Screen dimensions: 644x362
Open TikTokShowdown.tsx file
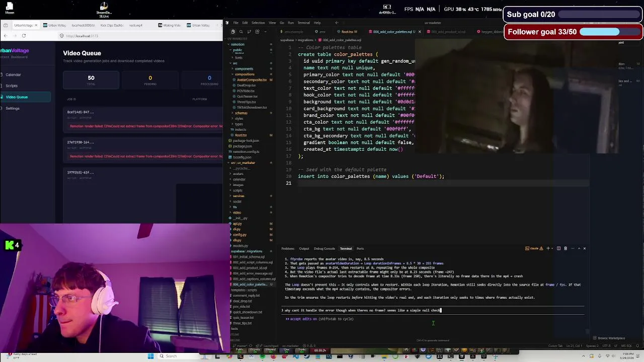coord(252,108)
